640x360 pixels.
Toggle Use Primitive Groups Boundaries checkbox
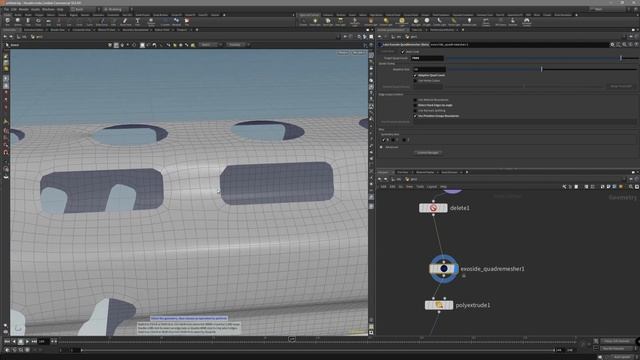tap(415, 116)
